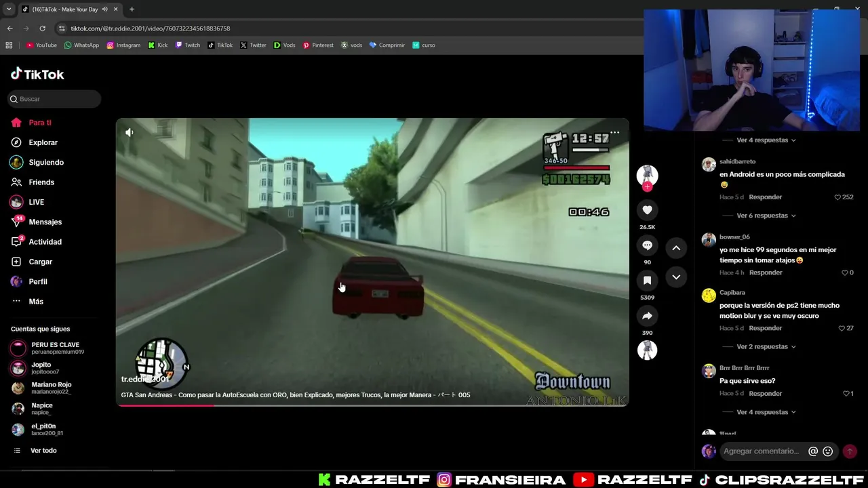
Task: Open the YouTube bookmark
Action: 41,45
